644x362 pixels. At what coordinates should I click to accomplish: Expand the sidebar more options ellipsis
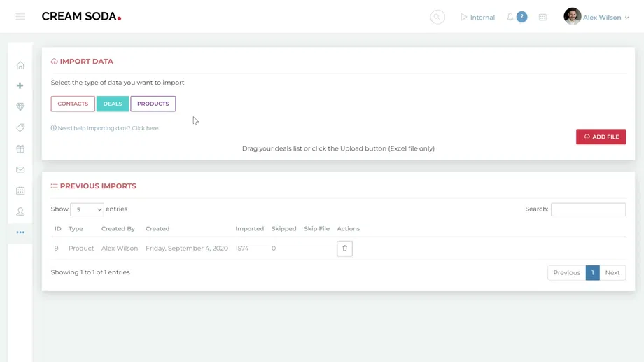coord(20,232)
